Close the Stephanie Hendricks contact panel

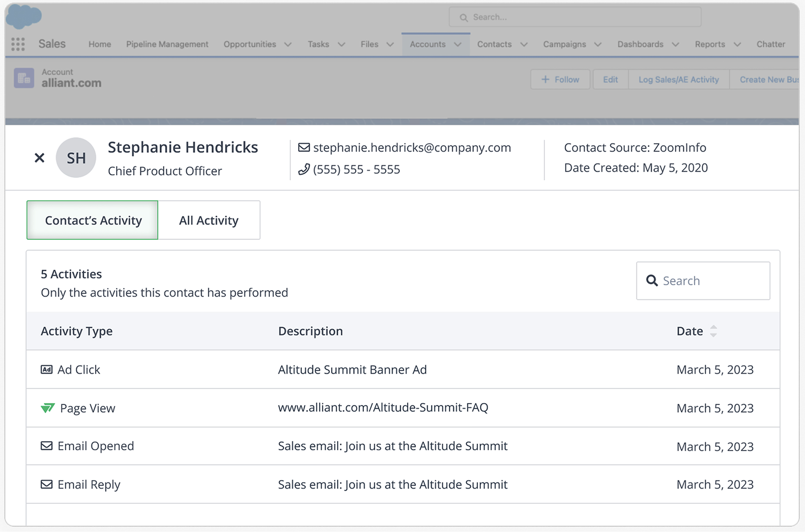click(39, 158)
